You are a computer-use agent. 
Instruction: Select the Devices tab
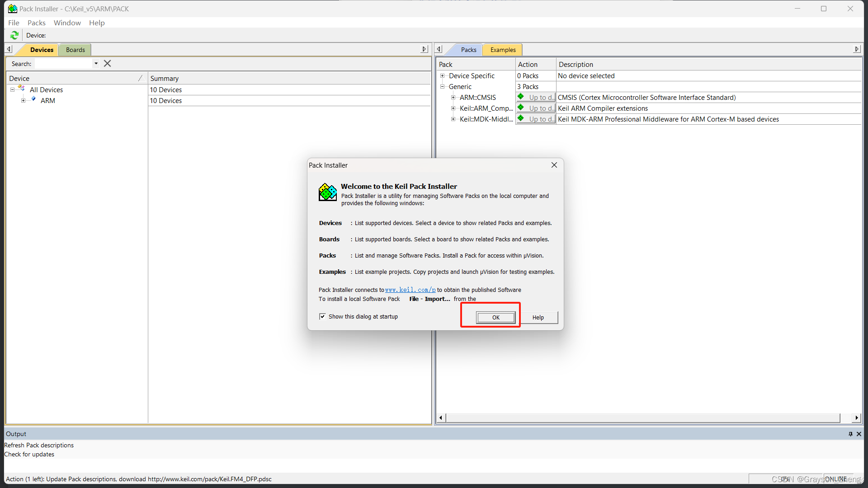coord(42,50)
